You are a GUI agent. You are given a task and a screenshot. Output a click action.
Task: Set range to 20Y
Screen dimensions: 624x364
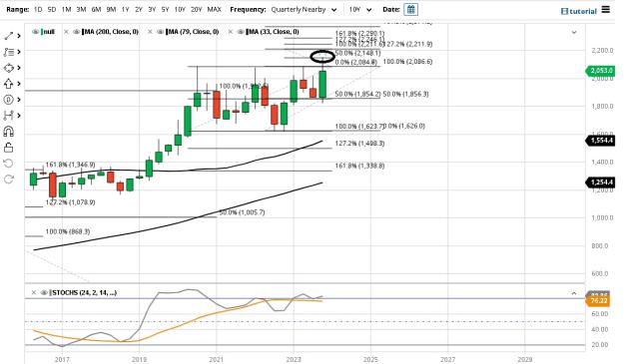(x=197, y=10)
